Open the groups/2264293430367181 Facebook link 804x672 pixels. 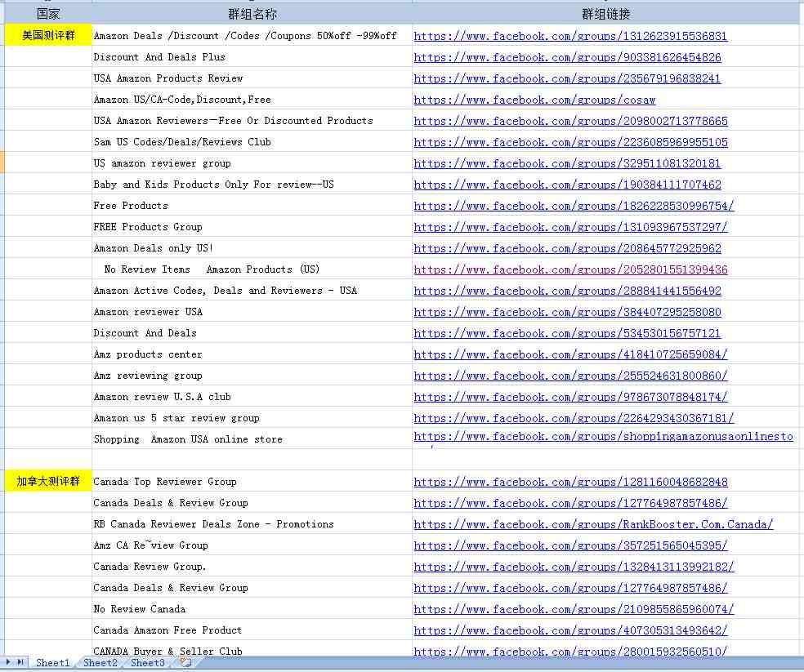coord(574,419)
